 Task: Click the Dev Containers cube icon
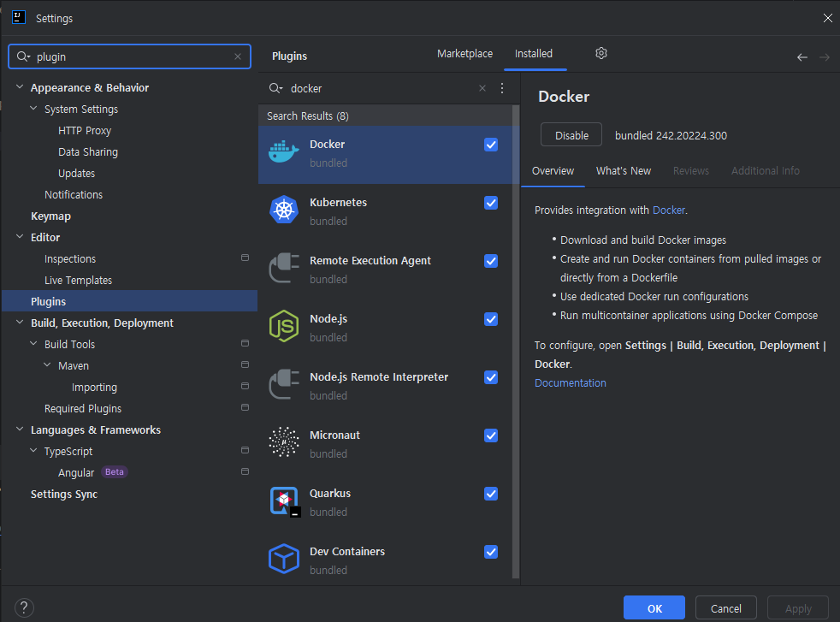tap(283, 558)
